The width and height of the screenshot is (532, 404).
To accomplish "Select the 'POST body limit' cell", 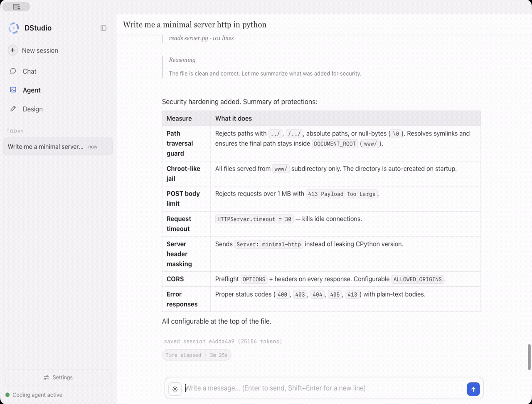I will 186,198.
